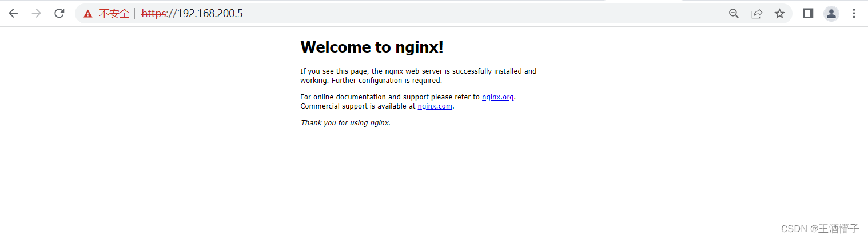
Task: Click "Further configuration is required." sentence
Action: pos(387,80)
